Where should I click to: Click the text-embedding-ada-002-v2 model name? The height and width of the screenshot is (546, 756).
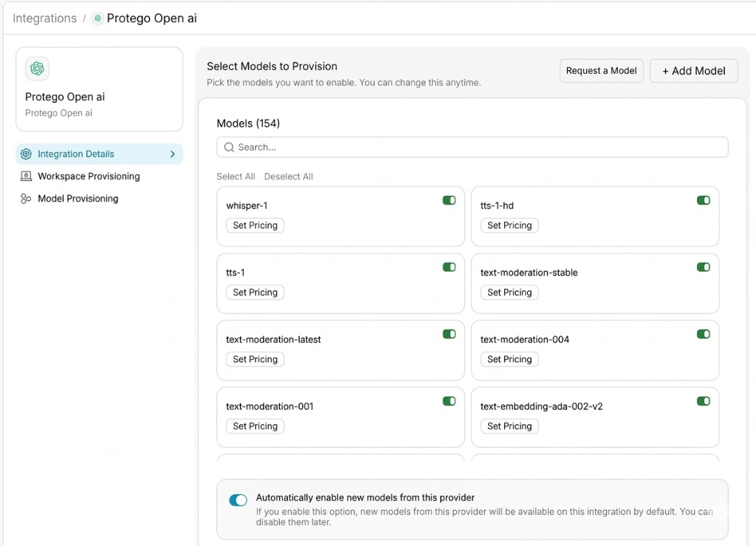(541, 406)
